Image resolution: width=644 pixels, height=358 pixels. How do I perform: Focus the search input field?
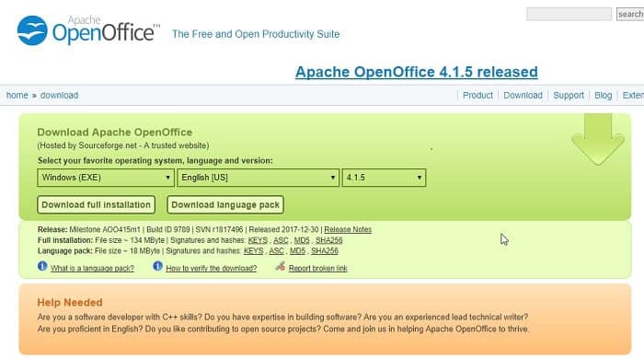point(569,14)
